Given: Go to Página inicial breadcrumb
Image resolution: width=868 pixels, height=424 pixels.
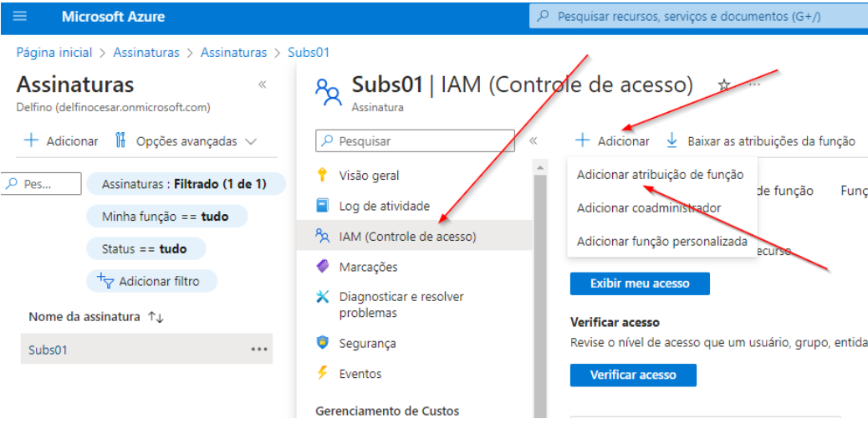Looking at the screenshot, I should 54,53.
